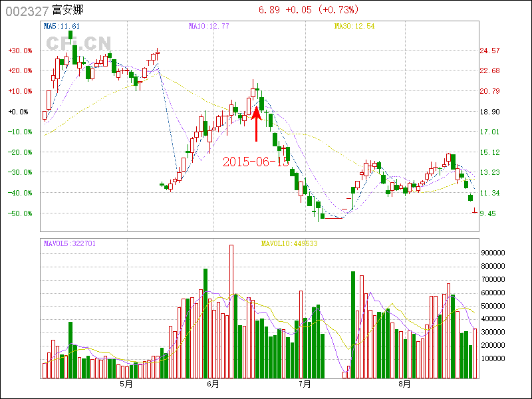
Task: Click the 7月 label on the time axis
Action: [x=305, y=384]
